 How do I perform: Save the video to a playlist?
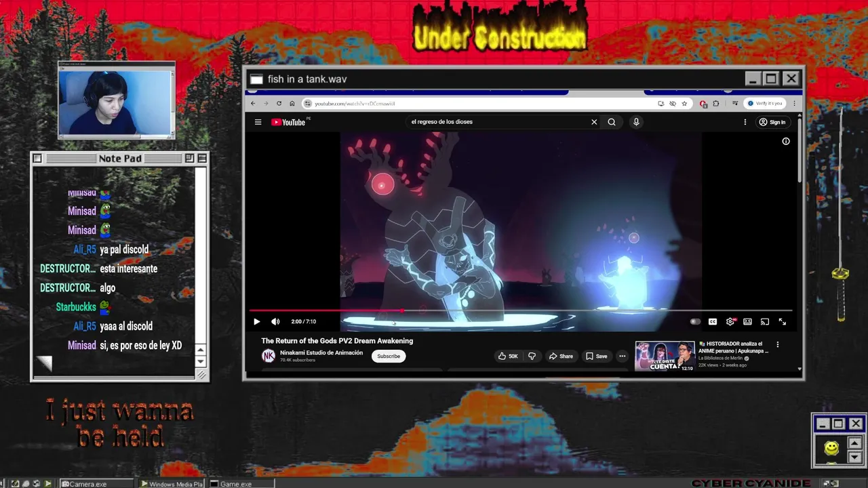click(597, 356)
